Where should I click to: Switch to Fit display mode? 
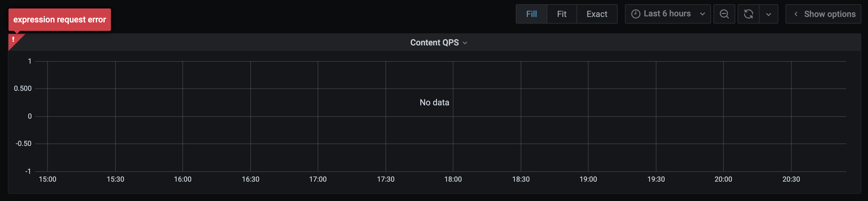(x=562, y=14)
